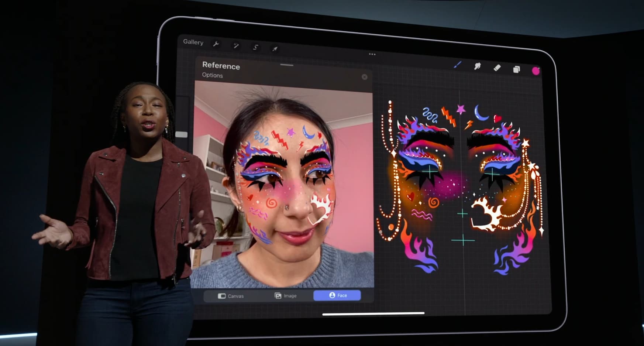
Task: Open the Layers panel
Action: 516,69
